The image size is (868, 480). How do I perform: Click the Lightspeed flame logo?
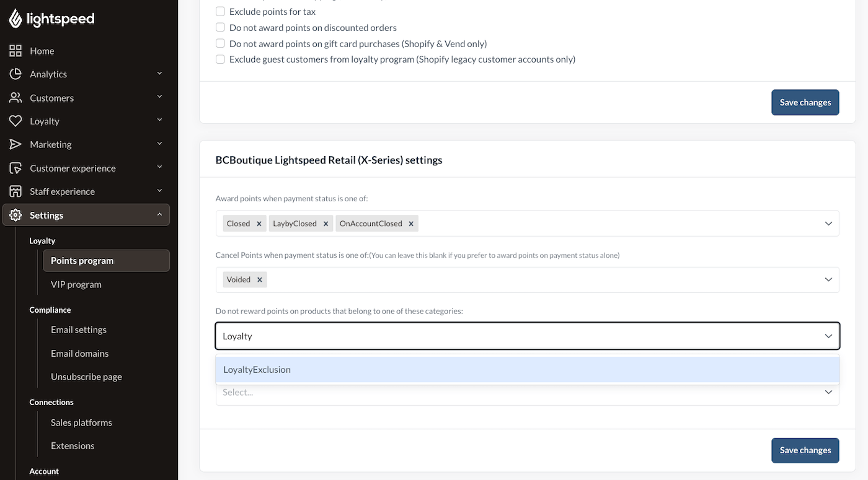tap(15, 19)
